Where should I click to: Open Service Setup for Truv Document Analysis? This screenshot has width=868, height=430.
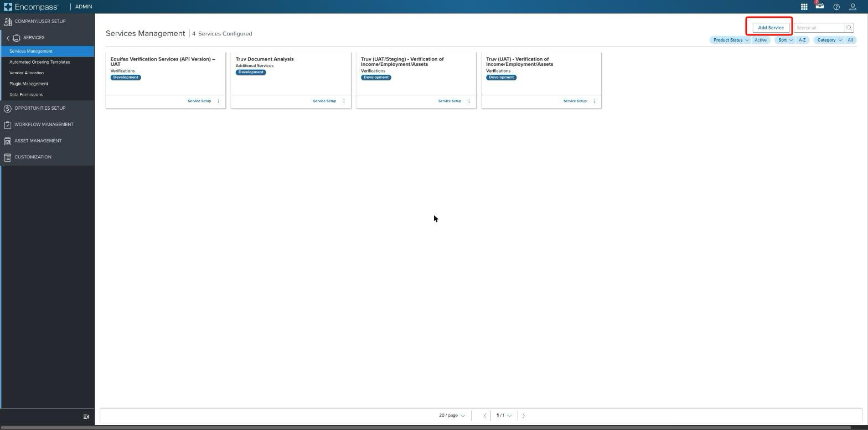click(x=324, y=101)
